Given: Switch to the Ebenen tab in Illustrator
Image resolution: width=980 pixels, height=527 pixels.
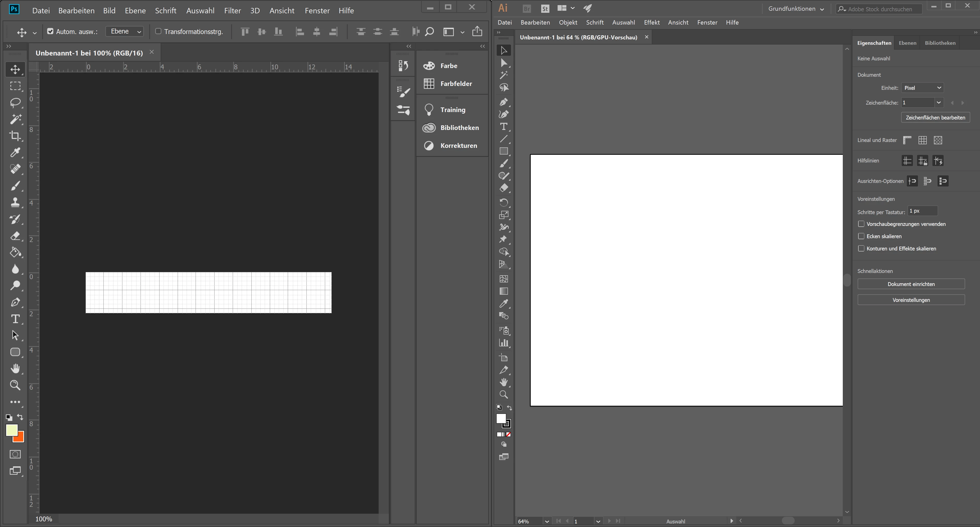Looking at the screenshot, I should coord(907,43).
